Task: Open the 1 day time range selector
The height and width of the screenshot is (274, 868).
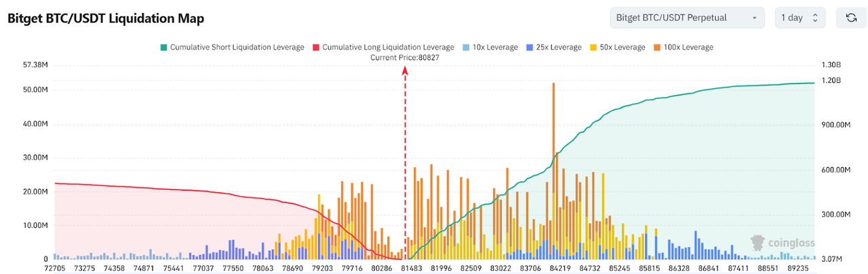Action: [x=800, y=17]
